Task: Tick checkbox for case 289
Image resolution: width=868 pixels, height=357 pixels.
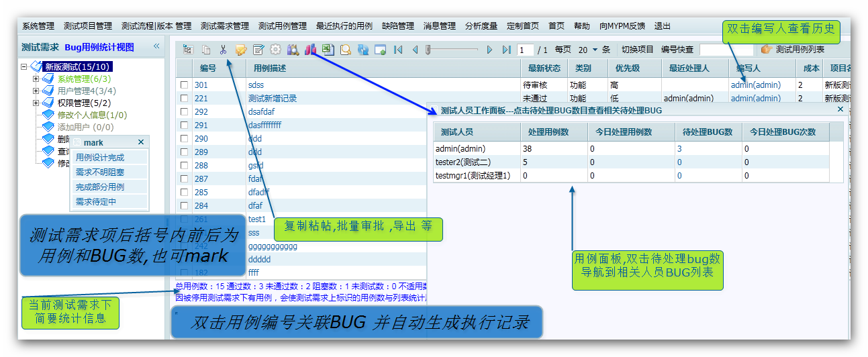Action: coord(184,152)
